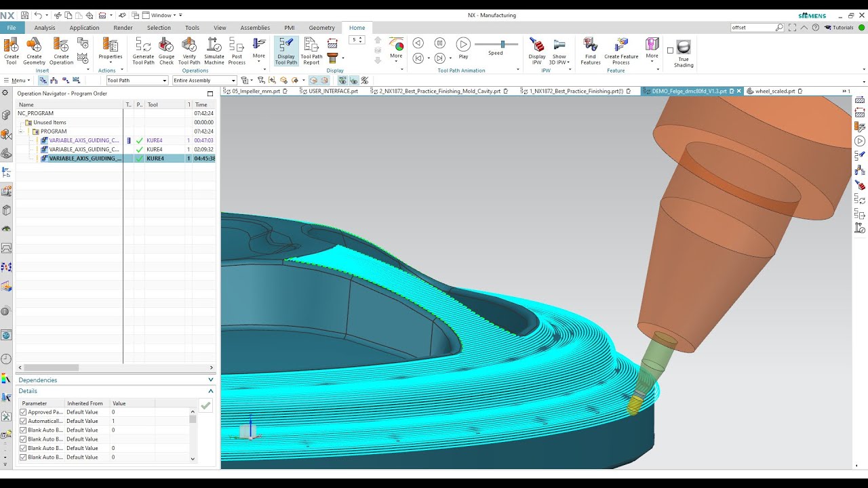The image size is (868, 488).
Task: Open the Assemblies ribbon tab
Action: [x=255, y=28]
